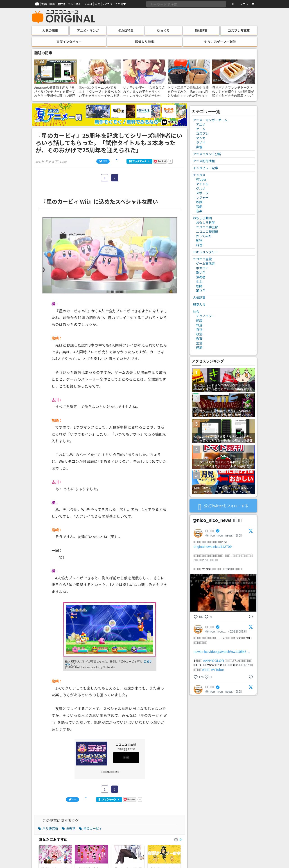
Task: Click the Kirby Wii four-player gameplay screenshot
Action: coord(109,629)
